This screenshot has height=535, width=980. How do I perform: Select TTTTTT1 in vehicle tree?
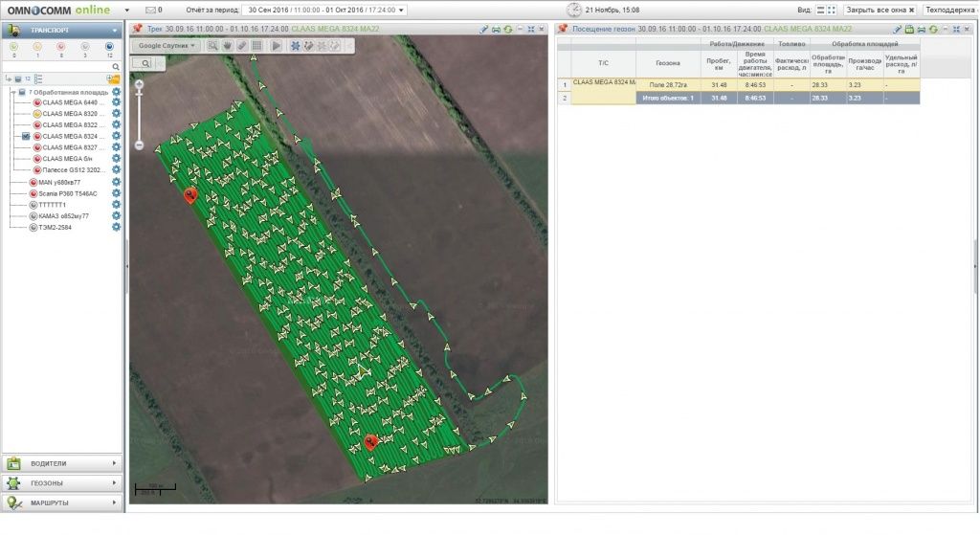52,205
